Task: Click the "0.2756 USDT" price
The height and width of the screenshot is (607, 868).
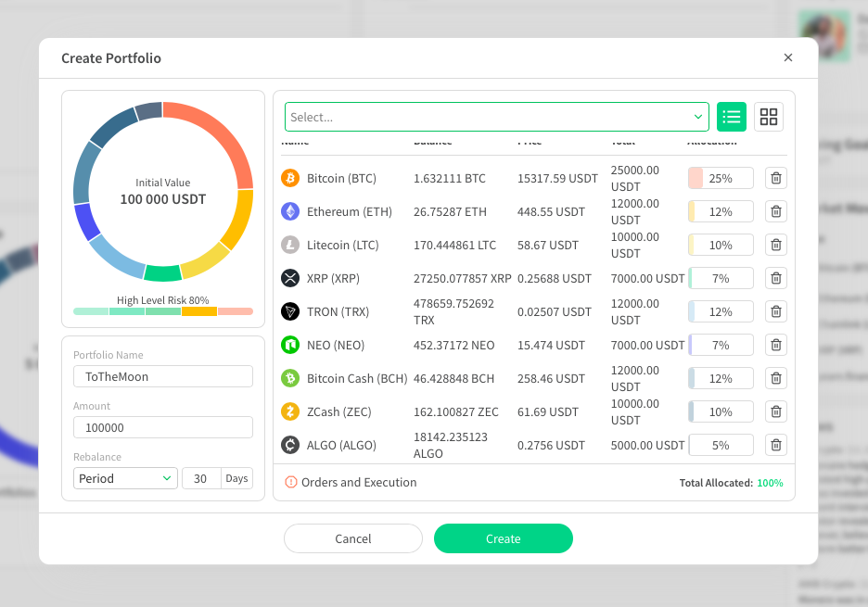Action: pos(551,445)
